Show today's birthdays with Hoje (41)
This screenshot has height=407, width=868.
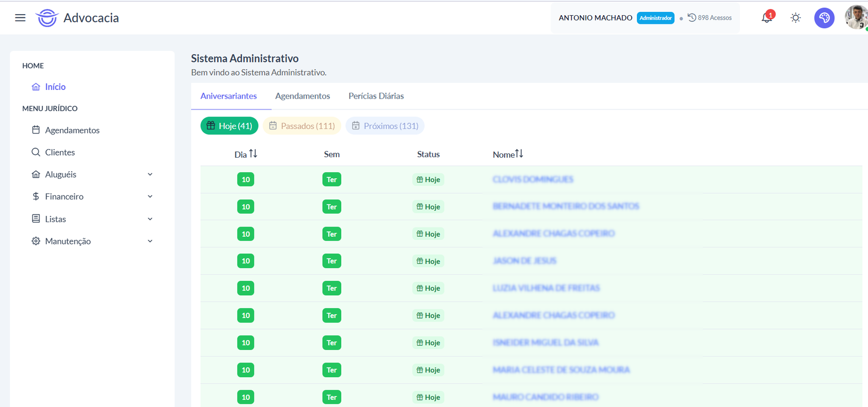pyautogui.click(x=229, y=126)
